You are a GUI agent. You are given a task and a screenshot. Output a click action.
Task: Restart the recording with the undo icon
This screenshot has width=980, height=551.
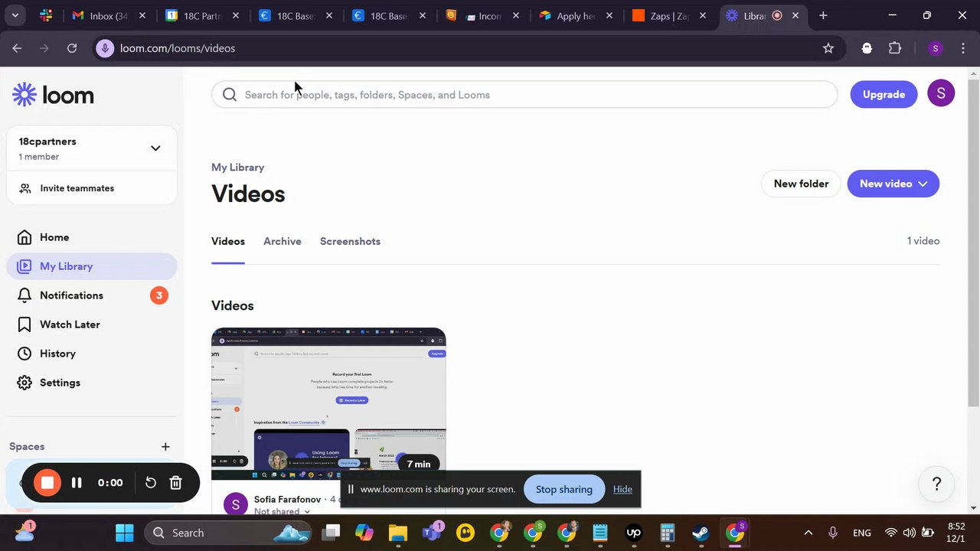point(151,482)
